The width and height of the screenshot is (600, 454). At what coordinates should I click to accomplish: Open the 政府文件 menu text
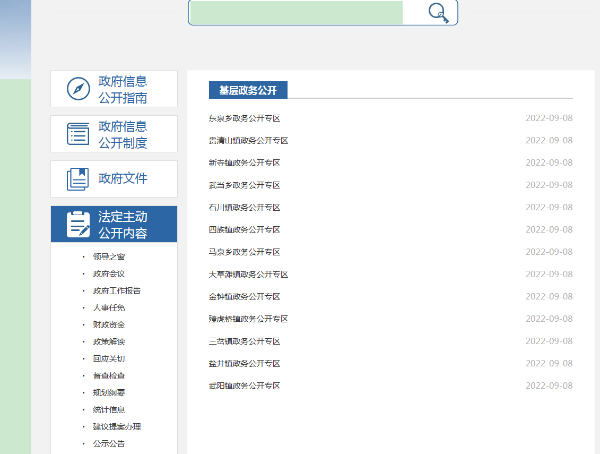(x=123, y=179)
